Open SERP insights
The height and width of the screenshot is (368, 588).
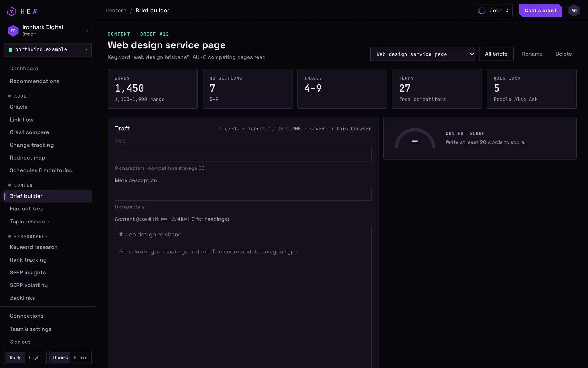tap(48, 273)
